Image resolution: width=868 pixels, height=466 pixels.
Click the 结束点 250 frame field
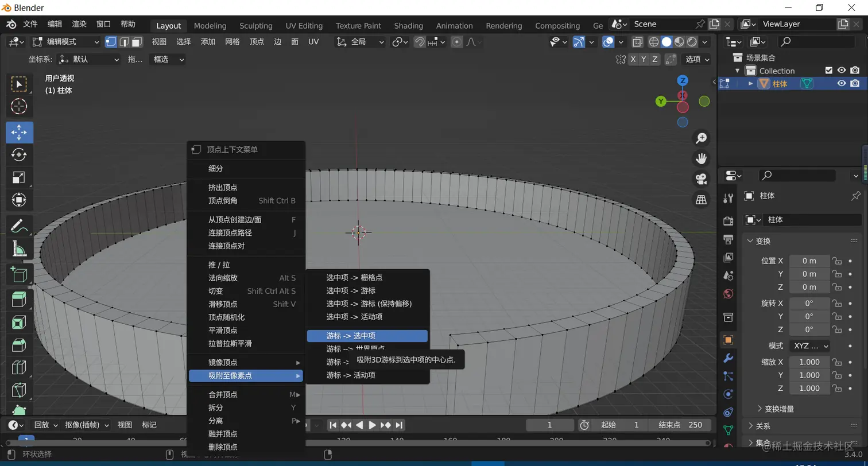coord(680,425)
